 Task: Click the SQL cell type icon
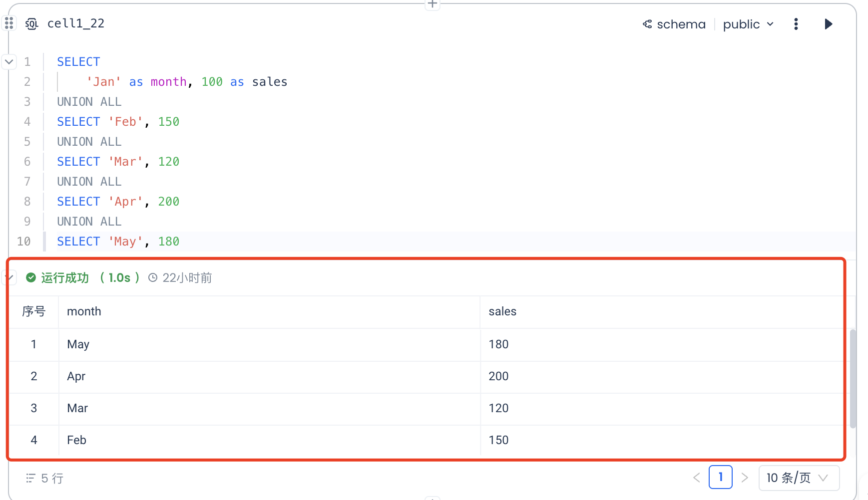(31, 24)
